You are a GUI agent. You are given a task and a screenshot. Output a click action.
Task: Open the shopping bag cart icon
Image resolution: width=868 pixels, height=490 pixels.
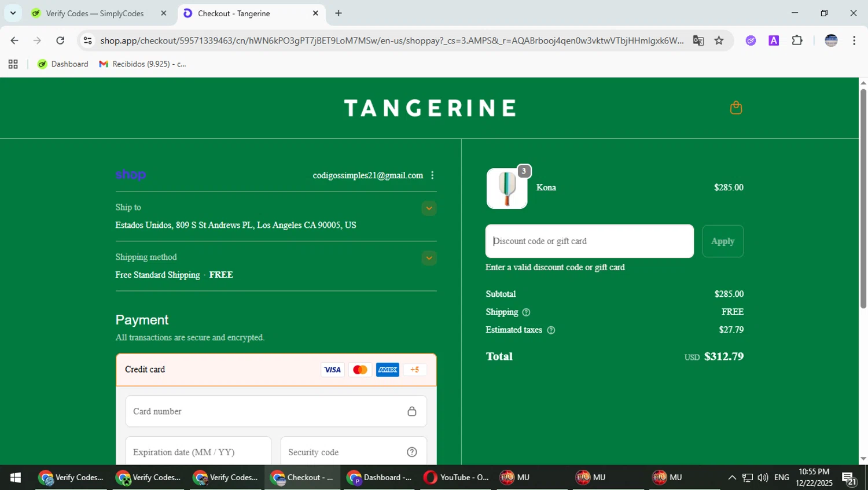pos(735,108)
